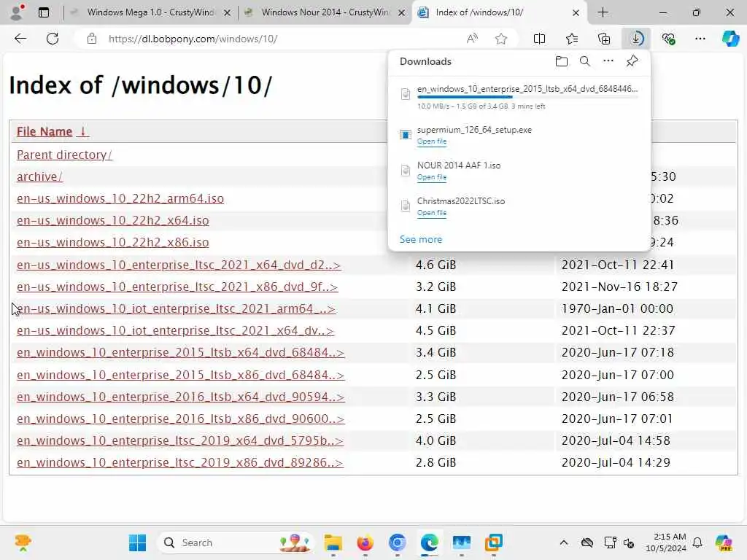Image resolution: width=747 pixels, height=560 pixels.
Task: Activate Read aloud icon in address bar
Action: [x=472, y=39]
